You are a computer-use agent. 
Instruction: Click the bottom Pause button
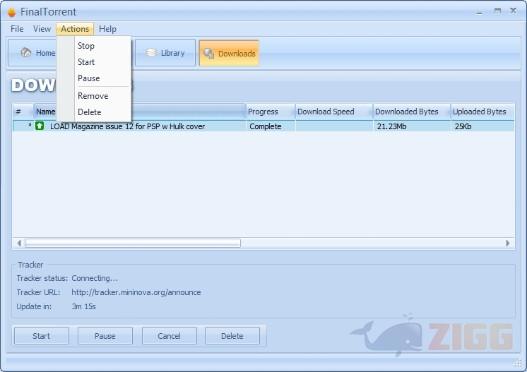pos(105,336)
